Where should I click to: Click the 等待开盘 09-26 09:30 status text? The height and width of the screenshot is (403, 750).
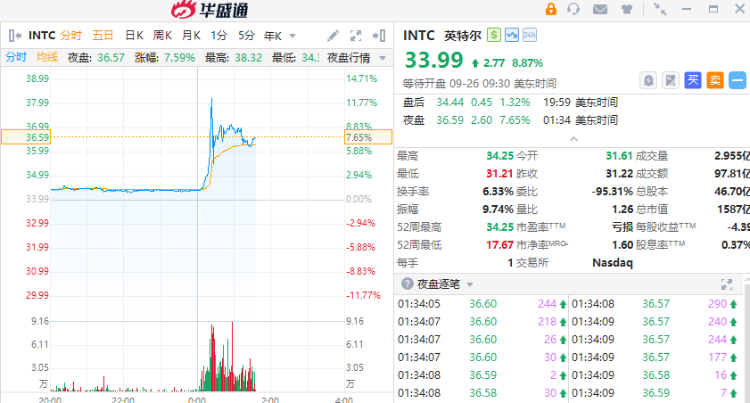pyautogui.click(x=479, y=84)
